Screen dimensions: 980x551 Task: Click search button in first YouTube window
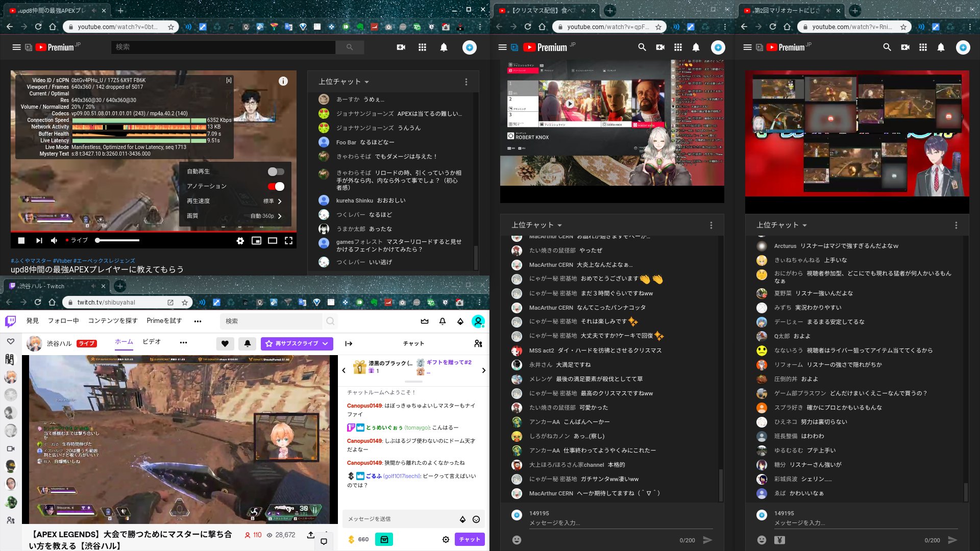click(350, 47)
